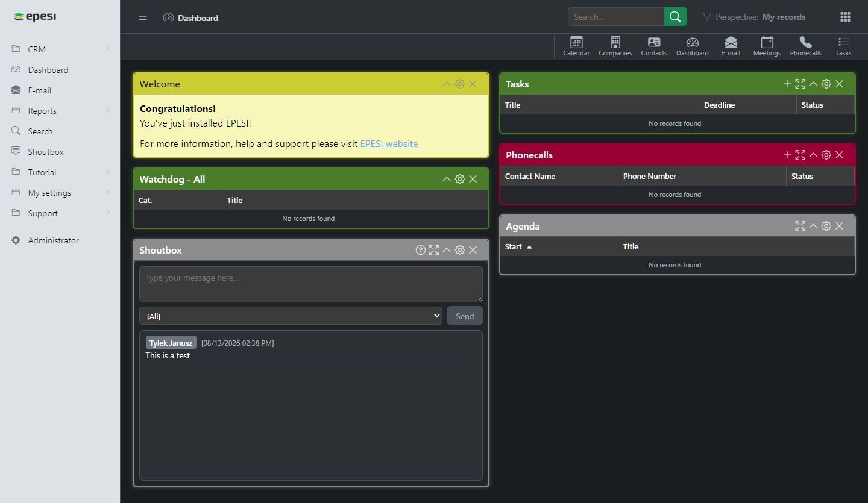
Task: Sort Agenda by Start column
Action: pyautogui.click(x=558, y=246)
